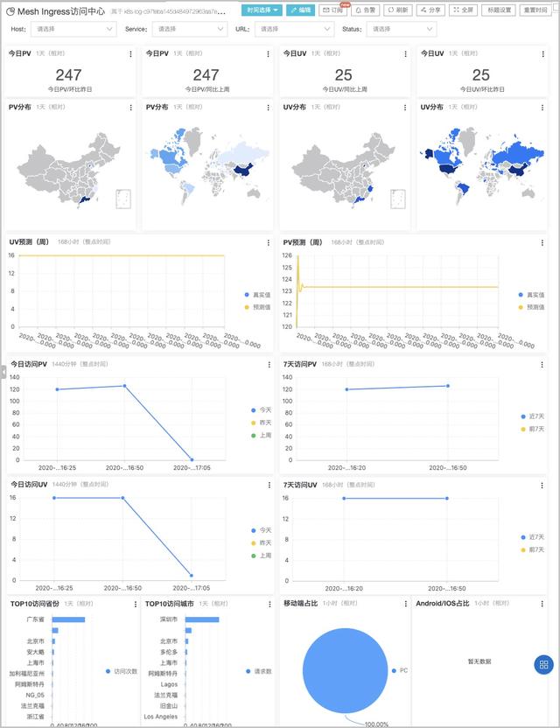Click the left sidebar collapse handle

tap(3, 372)
